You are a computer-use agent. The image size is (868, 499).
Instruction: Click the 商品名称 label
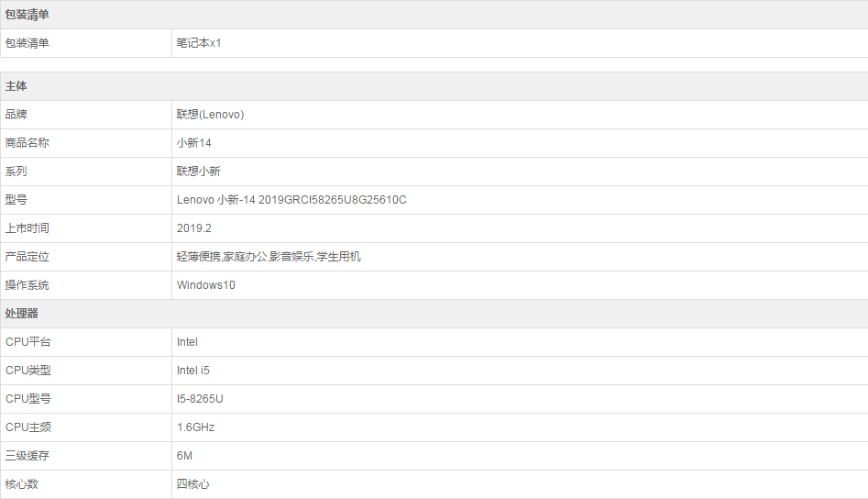click(27, 143)
